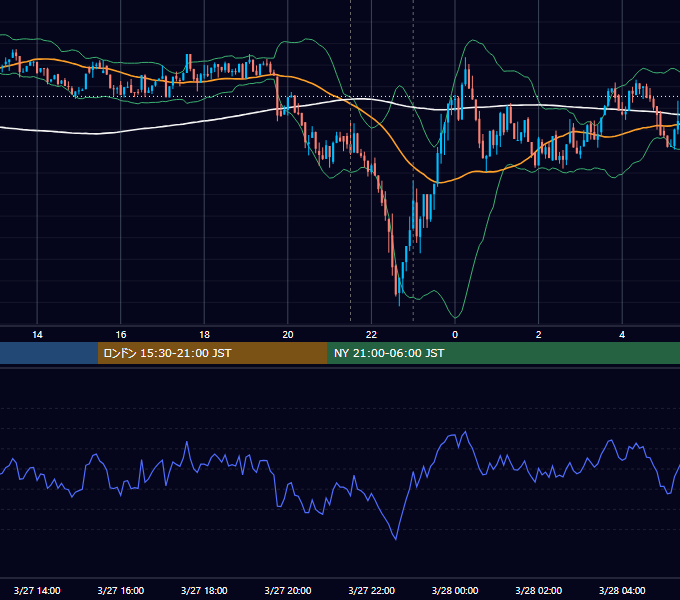This screenshot has height=600, width=680.
Task: Click the ロンドン 15:30-21:00 JST session bar
Action: coord(212,353)
